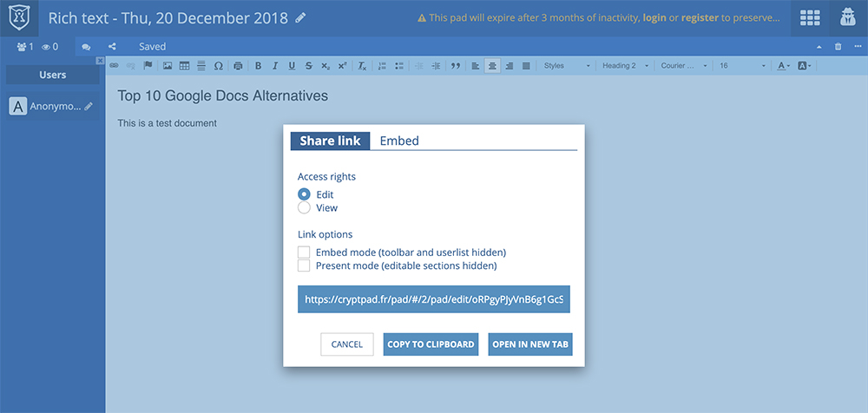Toggle strikethrough formatting
This screenshot has height=413, width=868.
tap(308, 65)
